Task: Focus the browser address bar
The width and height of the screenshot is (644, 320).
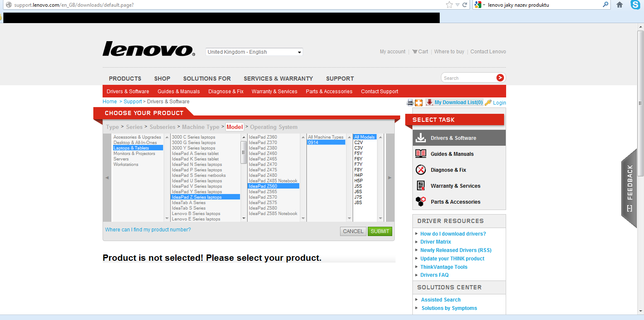Action: click(229, 5)
